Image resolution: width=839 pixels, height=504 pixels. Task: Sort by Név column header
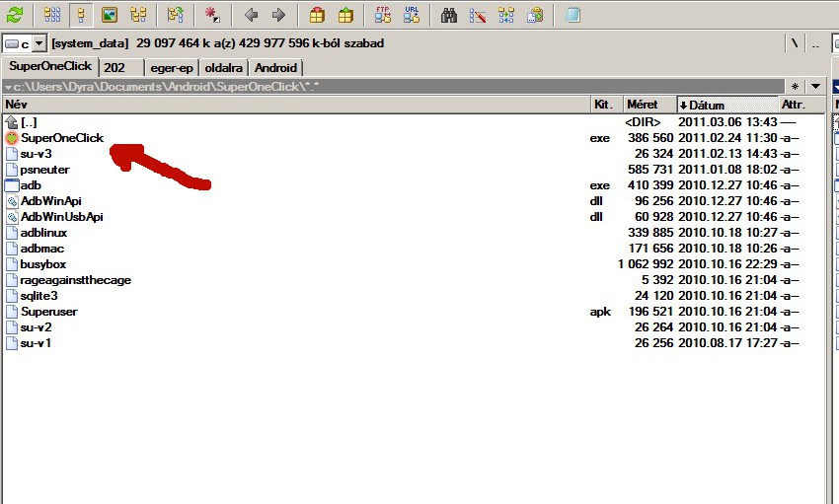coord(297,105)
